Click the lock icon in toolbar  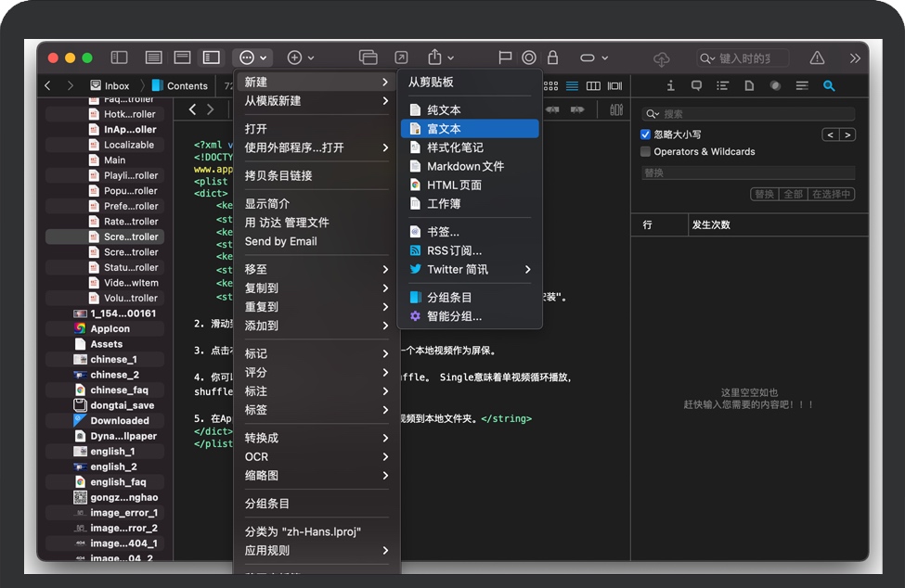(x=553, y=58)
